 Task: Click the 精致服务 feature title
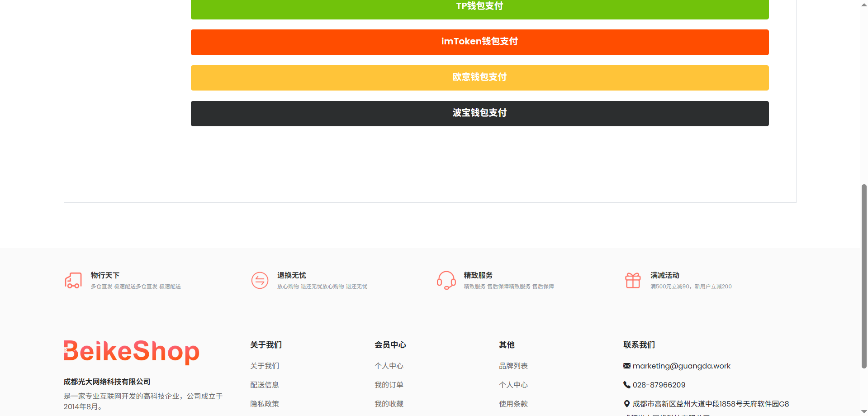click(478, 275)
